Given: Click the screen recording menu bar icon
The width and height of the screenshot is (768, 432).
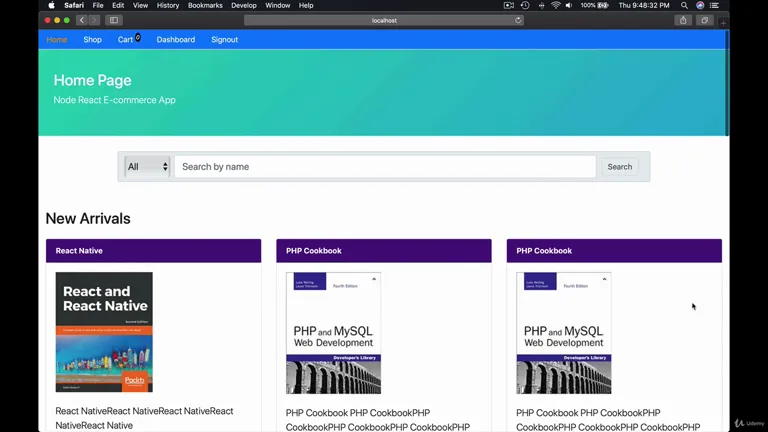Looking at the screenshot, I should 509,5.
